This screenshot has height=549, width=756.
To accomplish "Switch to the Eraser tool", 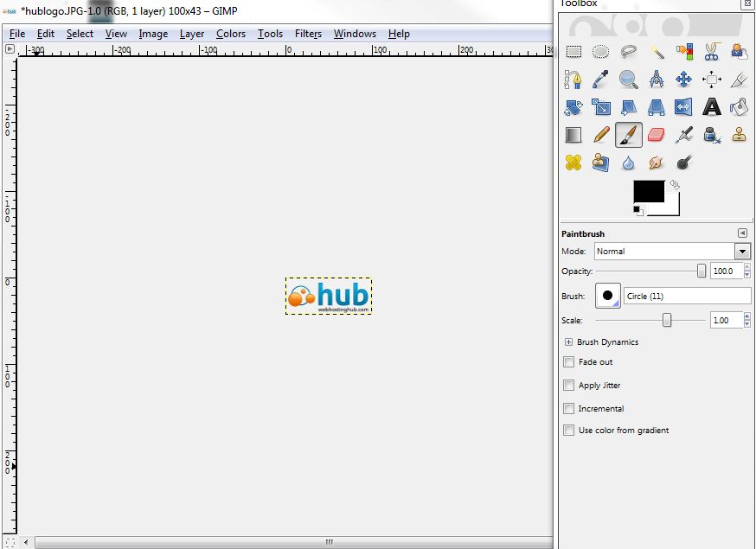I will point(657,135).
